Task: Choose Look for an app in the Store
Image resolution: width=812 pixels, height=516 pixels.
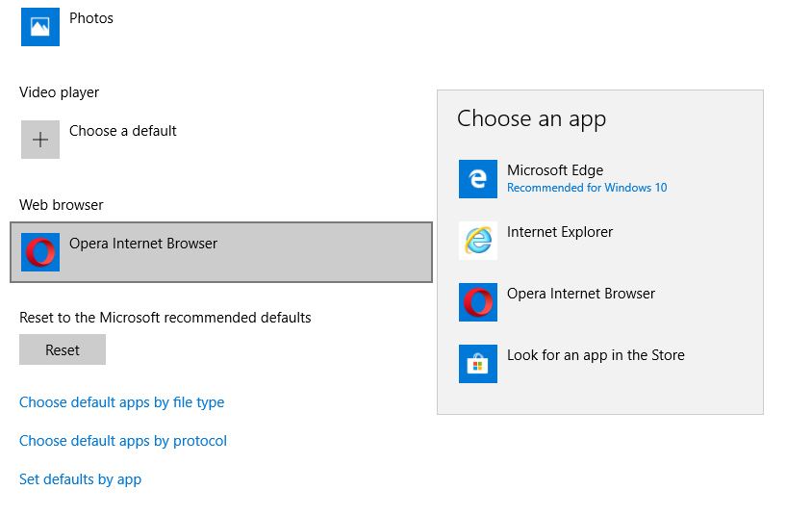Action: point(596,355)
